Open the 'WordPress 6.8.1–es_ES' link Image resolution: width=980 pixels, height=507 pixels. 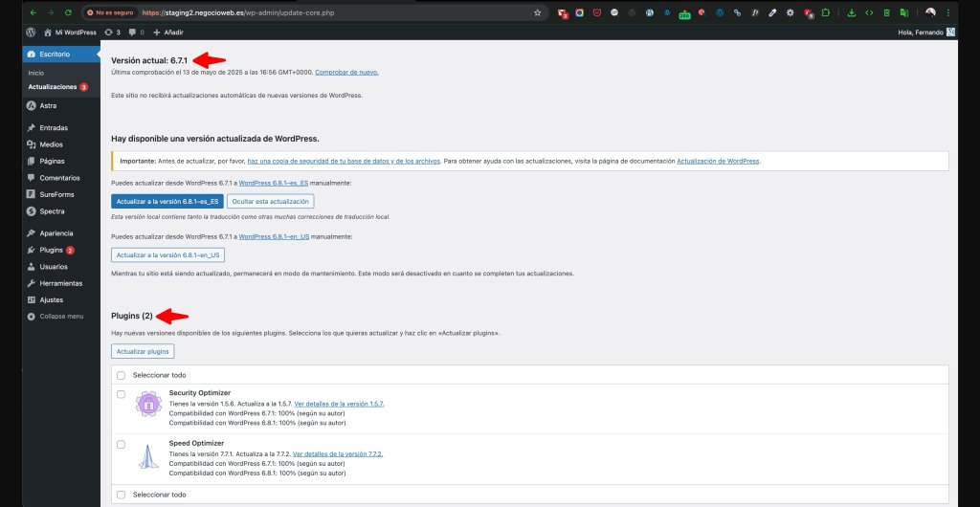click(274, 183)
